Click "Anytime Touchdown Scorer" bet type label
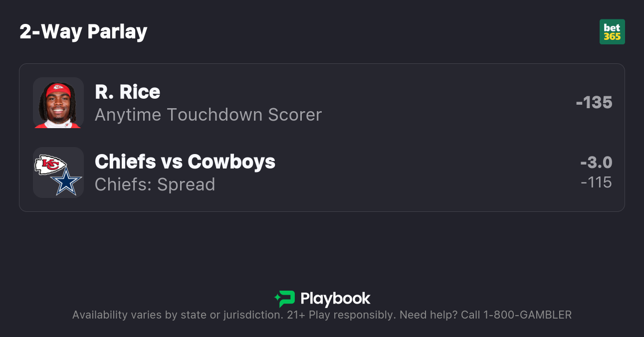The image size is (644, 337). coord(208,115)
